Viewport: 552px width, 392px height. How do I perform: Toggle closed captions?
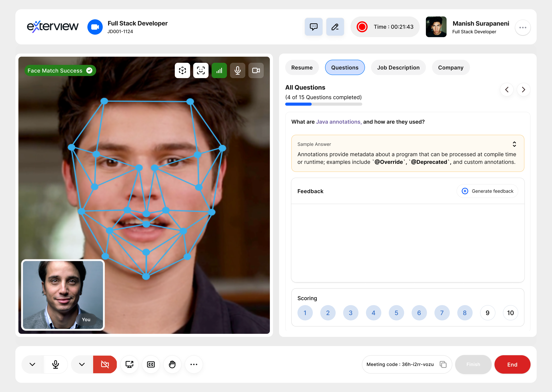pos(151,364)
